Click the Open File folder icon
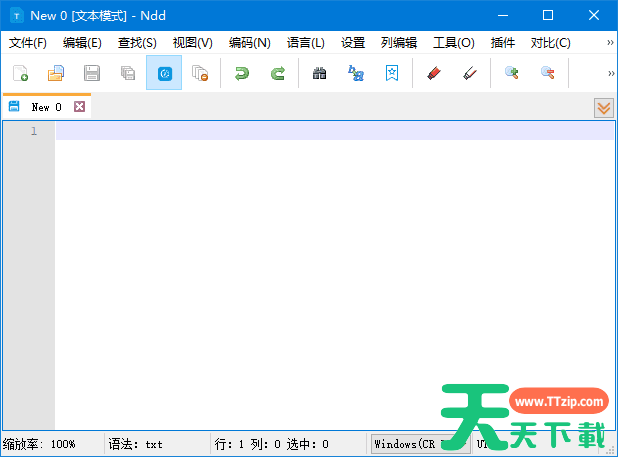Viewport: 618px width, 457px height. pos(56,73)
